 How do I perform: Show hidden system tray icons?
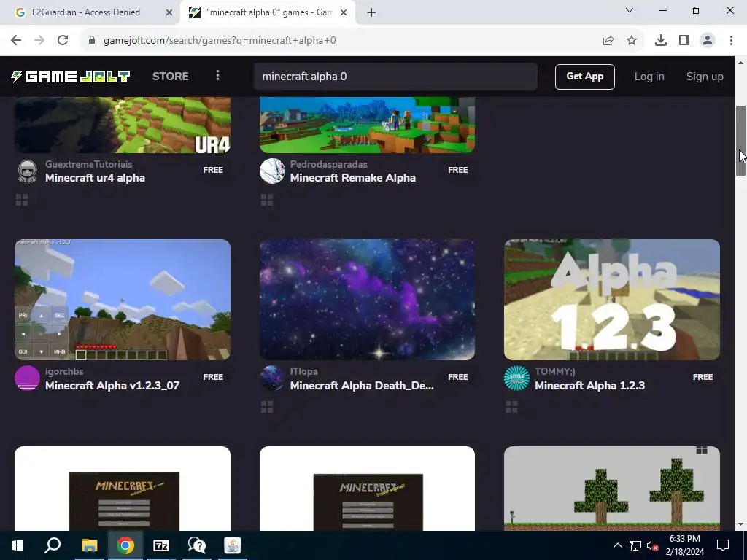coord(617,545)
